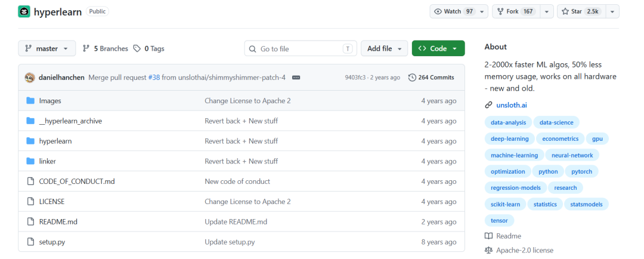Image resolution: width=644 pixels, height=259 pixels.
Task: Select the pytorch topic tag
Action: (581, 171)
